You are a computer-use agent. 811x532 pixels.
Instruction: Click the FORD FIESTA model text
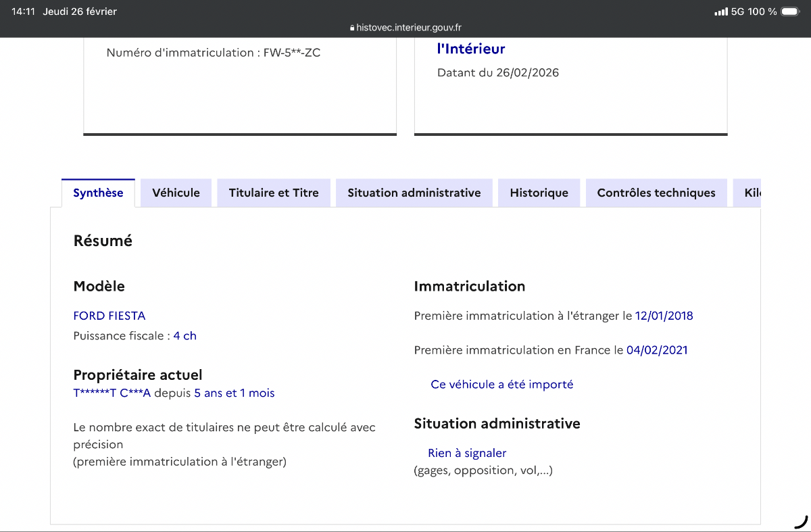[109, 316]
